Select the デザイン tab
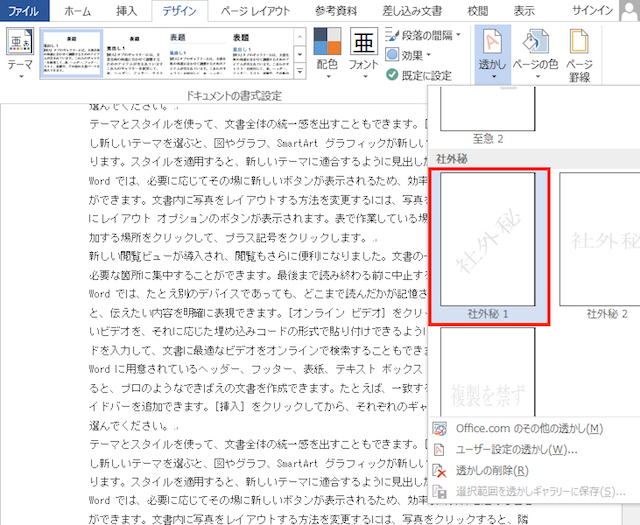 pos(179,11)
